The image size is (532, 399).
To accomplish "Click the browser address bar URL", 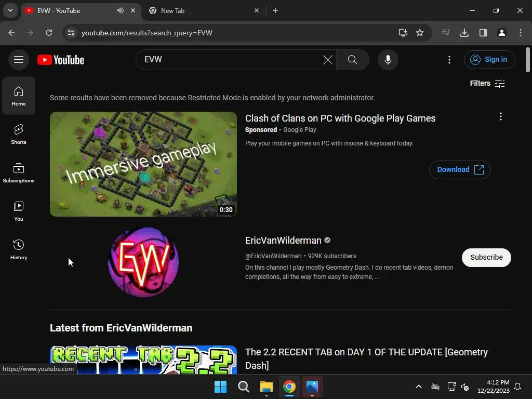I will pyautogui.click(x=147, y=33).
